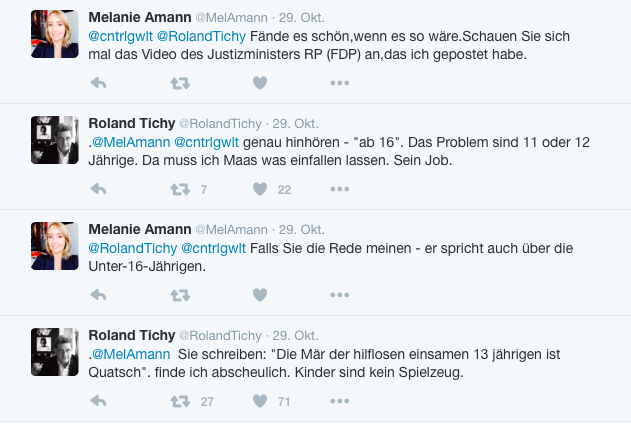
Task: Retweet Melanie Amann's first tweet
Action: pos(180,83)
